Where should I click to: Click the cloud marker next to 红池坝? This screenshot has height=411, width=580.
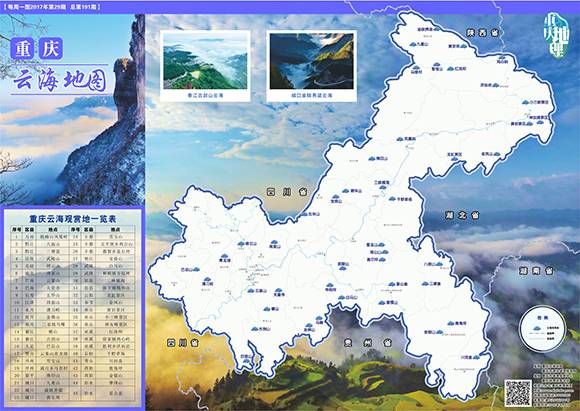[450, 69]
